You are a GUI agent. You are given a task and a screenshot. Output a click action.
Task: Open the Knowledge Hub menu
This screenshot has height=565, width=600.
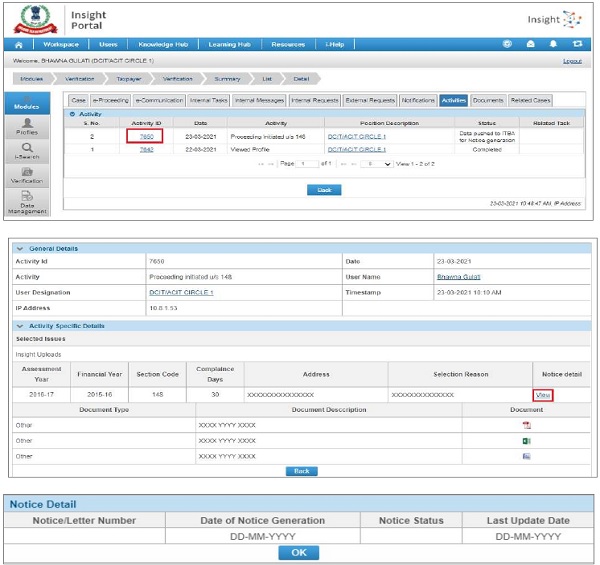(x=163, y=44)
